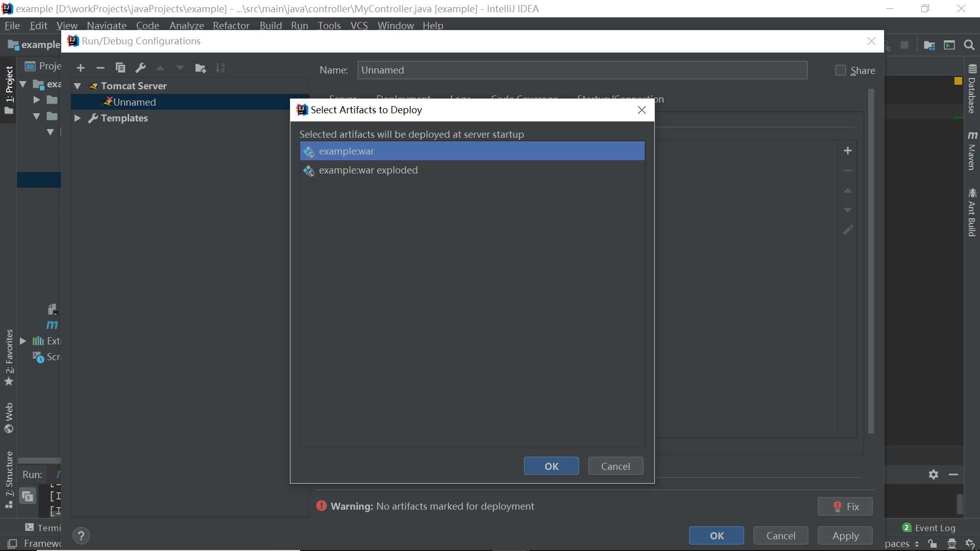
Task: Select example:war exploded artifact
Action: [x=368, y=169]
